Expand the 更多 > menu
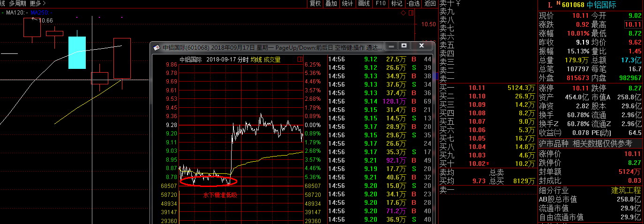Image resolution: width=644 pixels, height=224 pixels. coord(37,3)
